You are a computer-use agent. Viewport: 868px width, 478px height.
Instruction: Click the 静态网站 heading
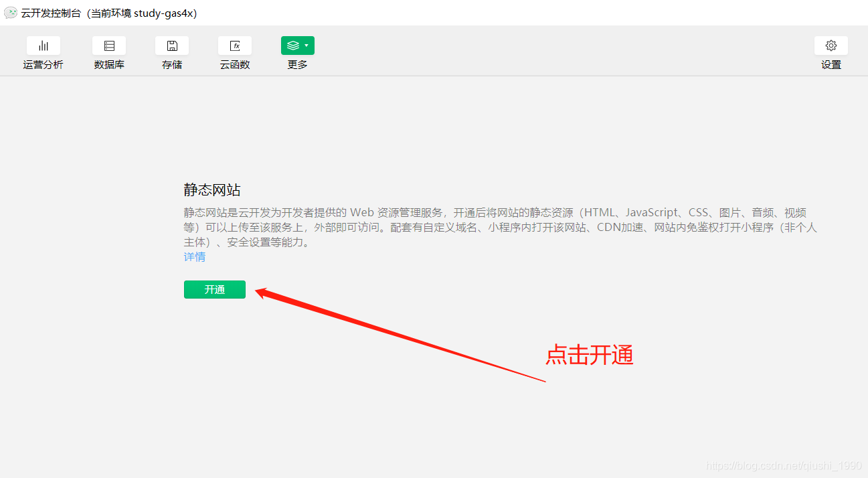pos(212,189)
